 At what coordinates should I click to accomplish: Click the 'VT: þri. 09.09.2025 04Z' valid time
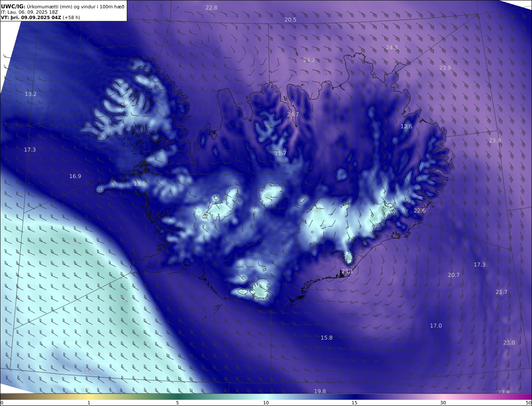click(x=31, y=17)
